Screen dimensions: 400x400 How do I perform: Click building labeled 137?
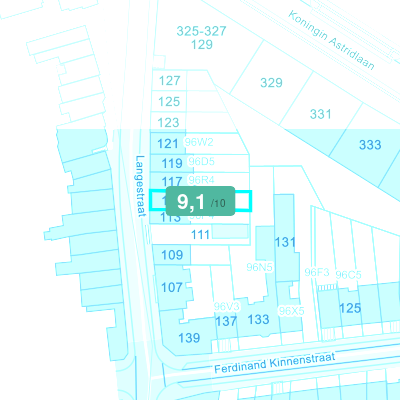[x=226, y=321]
